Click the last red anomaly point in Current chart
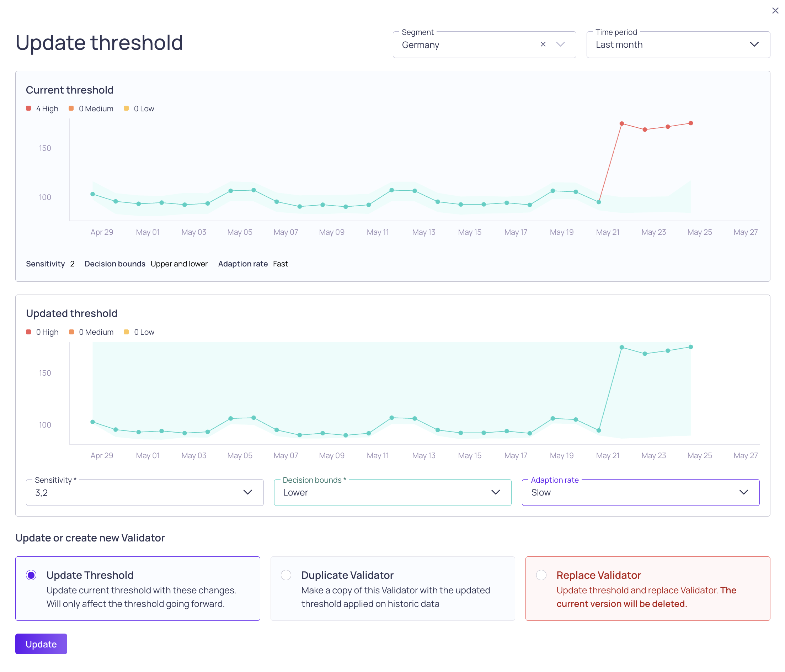The width and height of the screenshot is (785, 672). (691, 123)
